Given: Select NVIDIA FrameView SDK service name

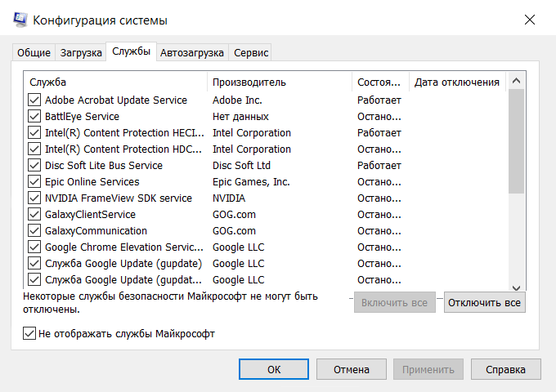Looking at the screenshot, I should 119,198.
